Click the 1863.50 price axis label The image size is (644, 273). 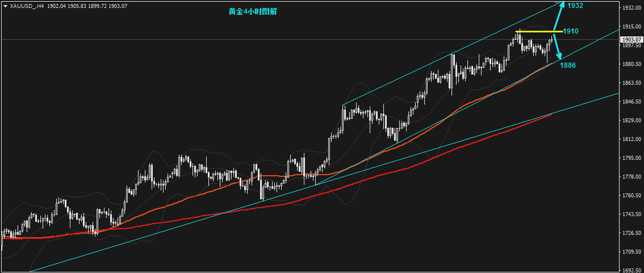coord(632,83)
